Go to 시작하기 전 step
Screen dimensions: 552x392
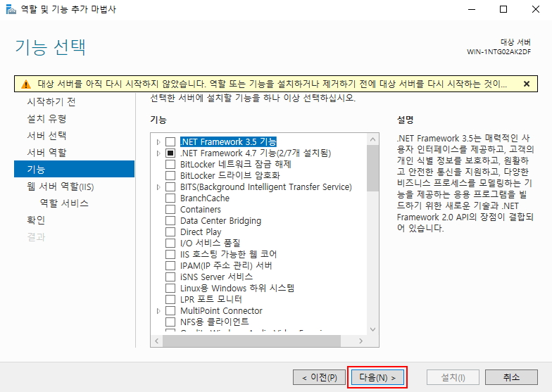pos(51,101)
